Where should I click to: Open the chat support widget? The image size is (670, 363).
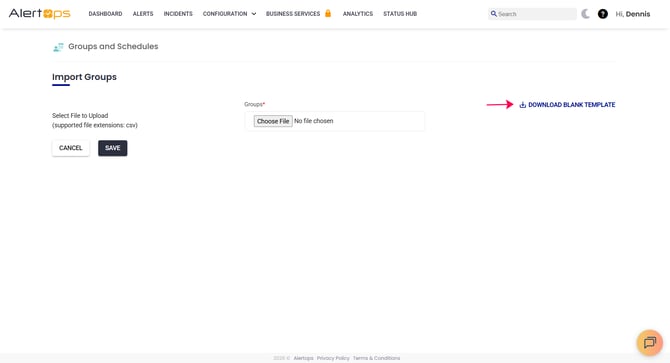649,343
